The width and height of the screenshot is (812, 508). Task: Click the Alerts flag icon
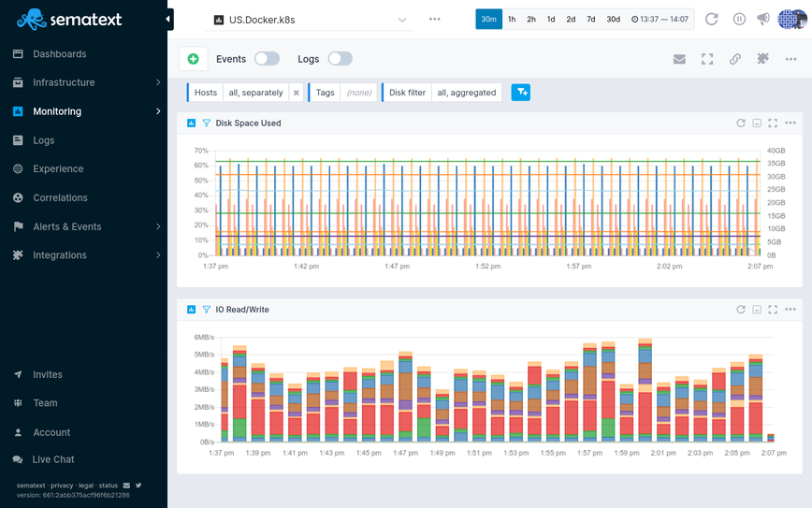click(18, 226)
